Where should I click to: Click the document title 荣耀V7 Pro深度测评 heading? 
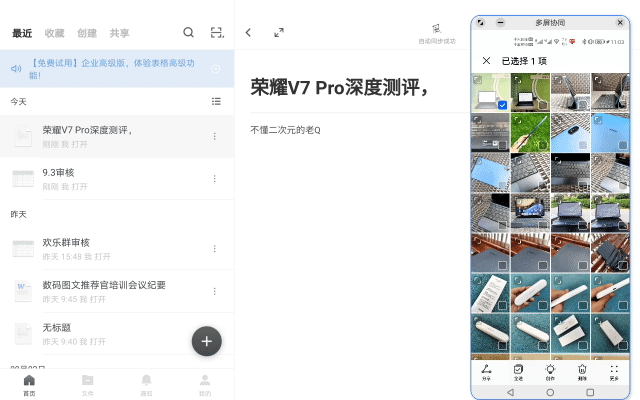[x=340, y=87]
